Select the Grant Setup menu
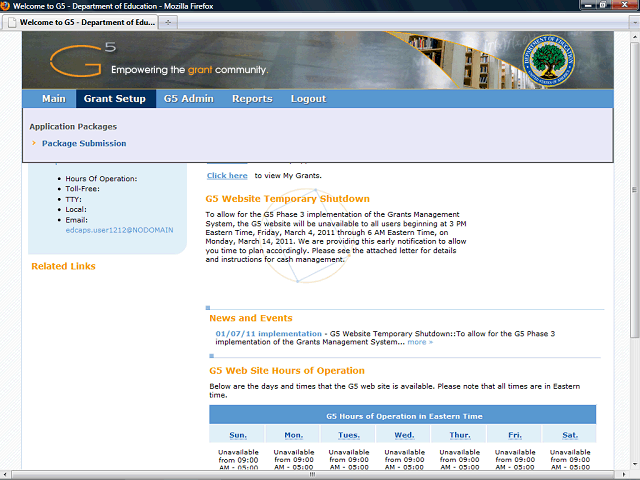This screenshot has width=640, height=480. pos(114,99)
